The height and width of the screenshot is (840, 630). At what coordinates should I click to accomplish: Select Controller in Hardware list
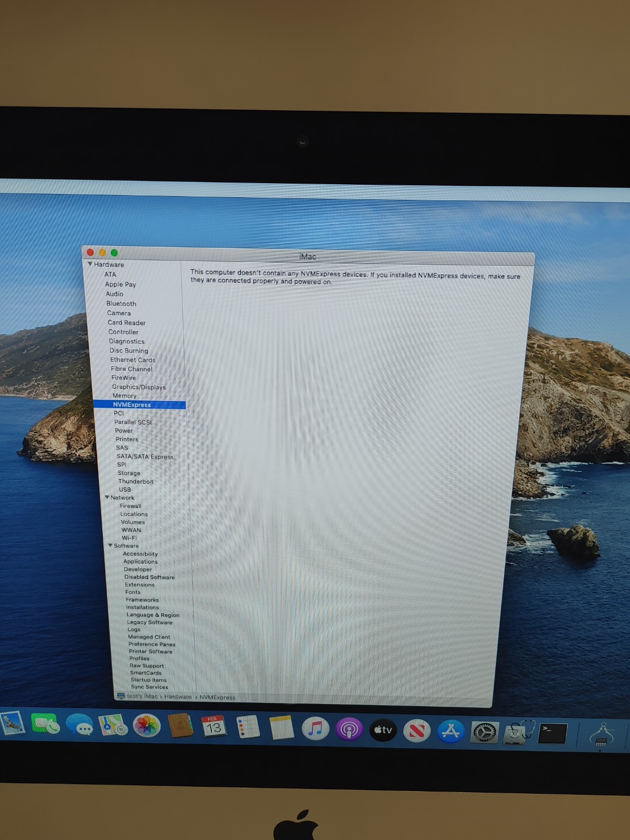coord(123,332)
